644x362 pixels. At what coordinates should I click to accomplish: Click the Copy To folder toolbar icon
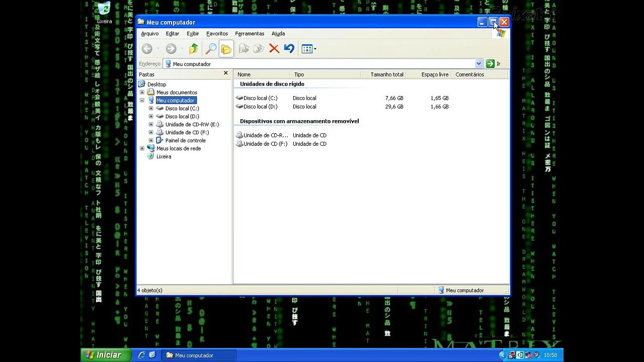pyautogui.click(x=259, y=49)
